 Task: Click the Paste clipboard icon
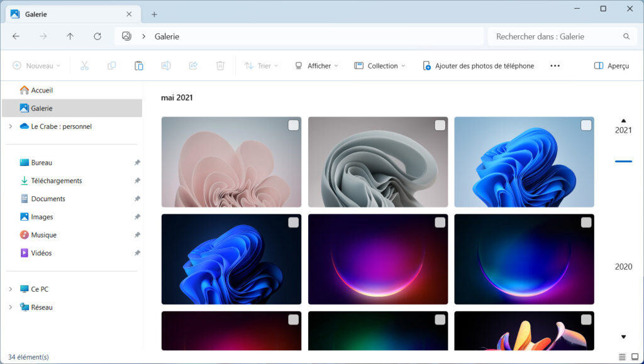139,65
